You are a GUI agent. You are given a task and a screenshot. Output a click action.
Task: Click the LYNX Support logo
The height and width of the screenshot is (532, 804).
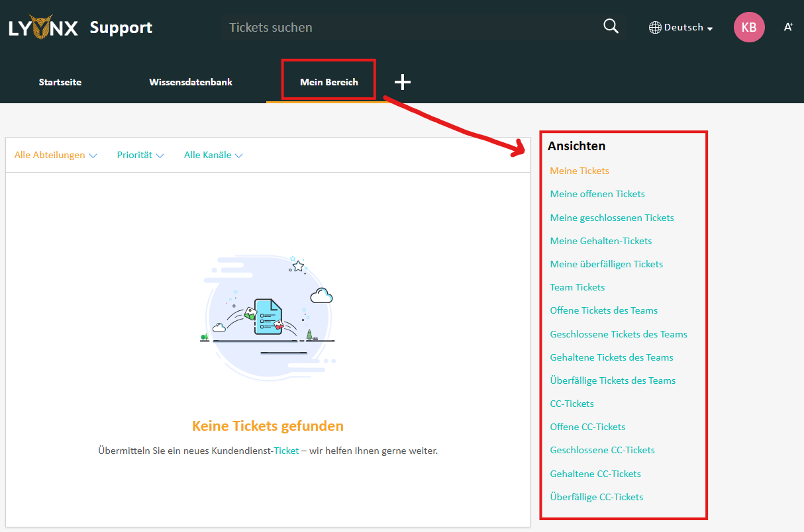[x=80, y=27]
